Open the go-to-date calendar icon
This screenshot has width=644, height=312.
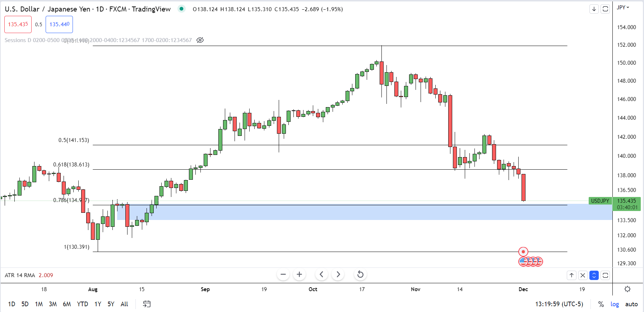coord(147,304)
